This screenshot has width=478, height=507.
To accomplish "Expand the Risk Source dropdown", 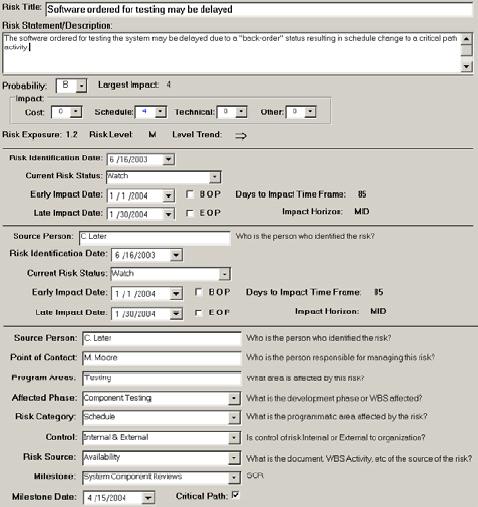I will (234, 458).
